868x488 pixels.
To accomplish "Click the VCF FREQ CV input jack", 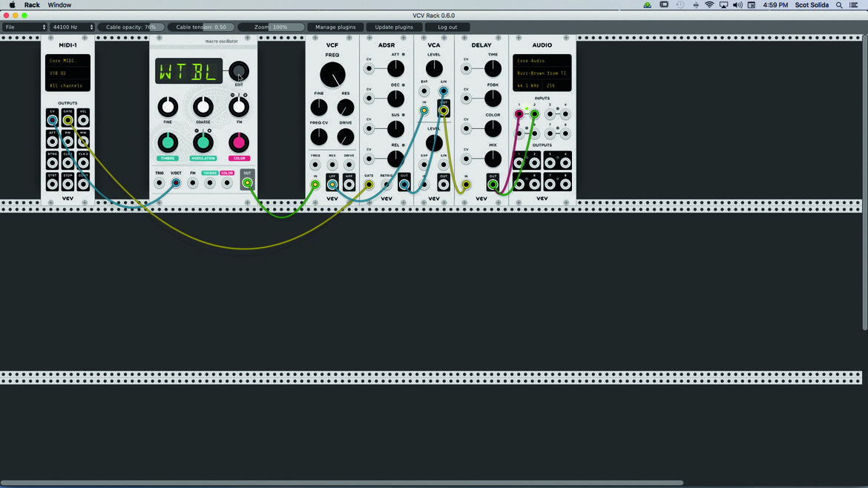I will click(x=315, y=165).
